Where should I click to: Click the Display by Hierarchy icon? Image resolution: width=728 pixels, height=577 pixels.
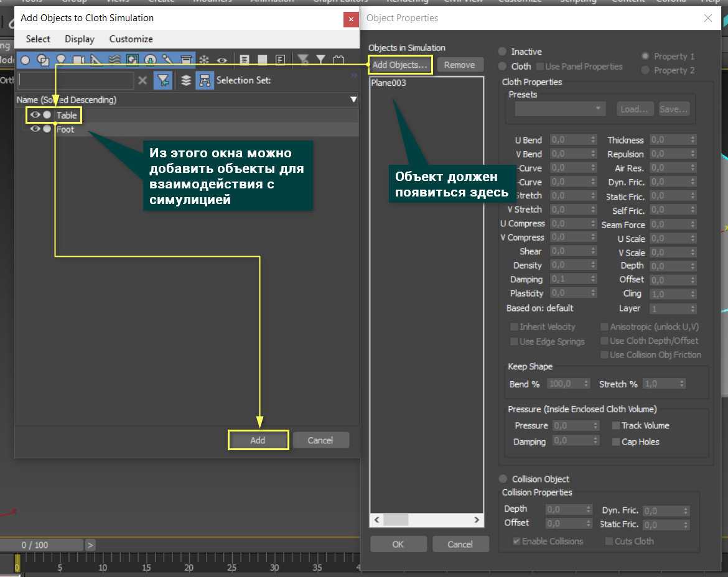(x=204, y=80)
